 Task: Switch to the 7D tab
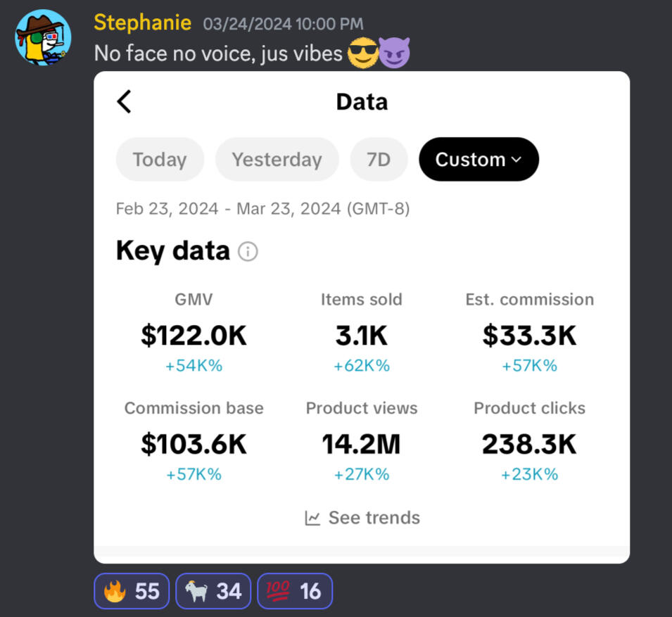[379, 160]
